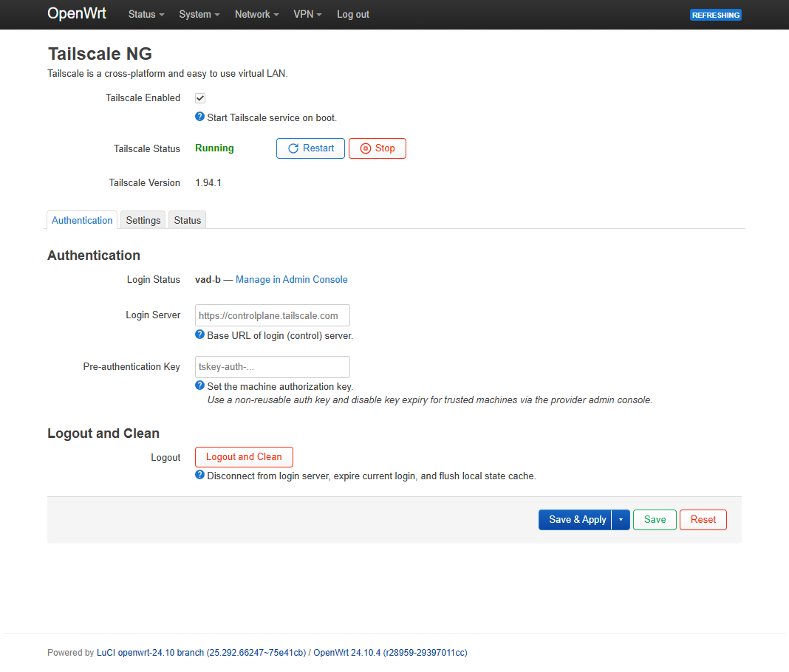Click the OpenWrt logo link
This screenshot has height=672, width=789.
coord(77,13)
